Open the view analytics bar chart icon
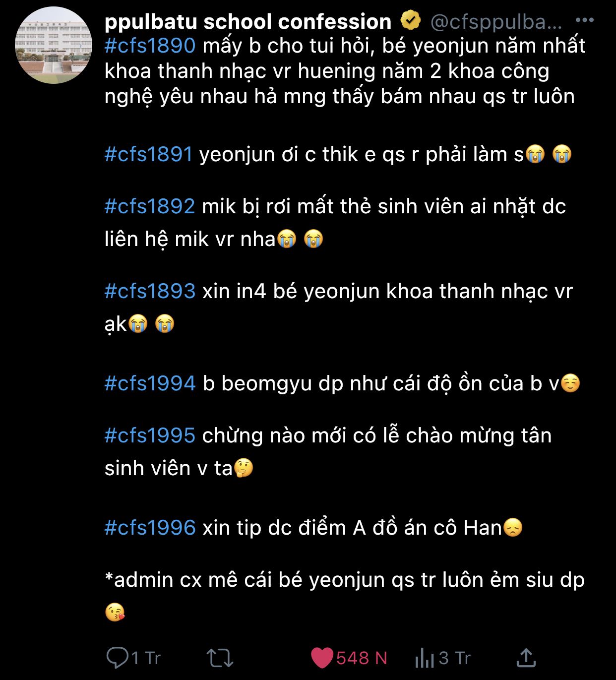The image size is (616, 680). [x=425, y=658]
